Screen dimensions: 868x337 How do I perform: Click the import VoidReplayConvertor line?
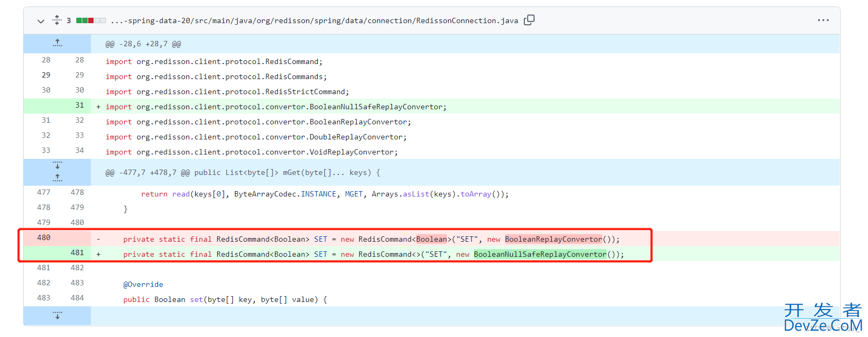click(x=252, y=152)
